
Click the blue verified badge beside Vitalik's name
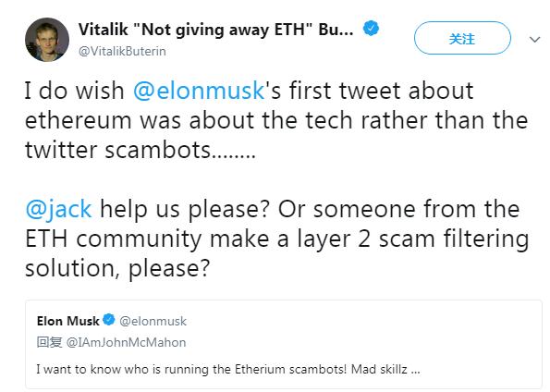click(x=371, y=29)
